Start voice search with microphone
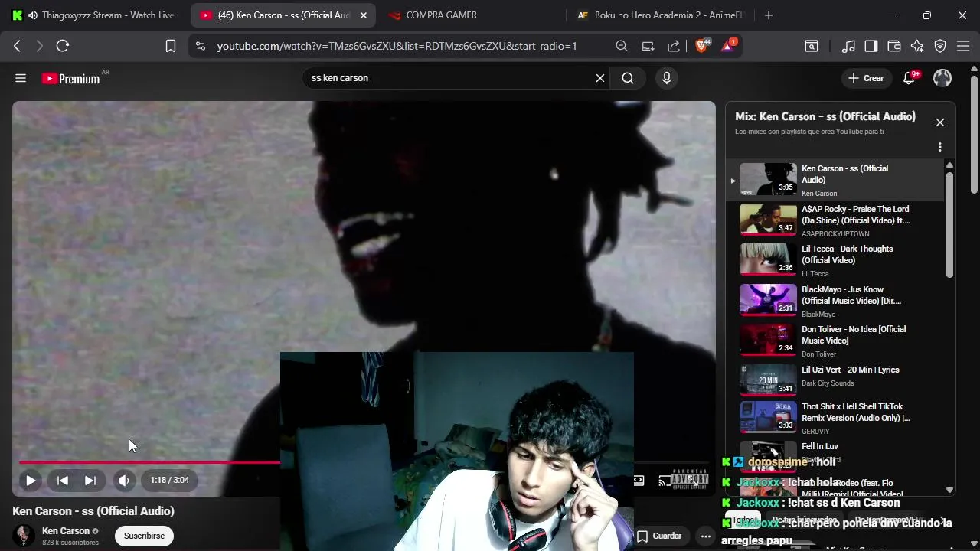This screenshot has width=980, height=551. point(667,78)
